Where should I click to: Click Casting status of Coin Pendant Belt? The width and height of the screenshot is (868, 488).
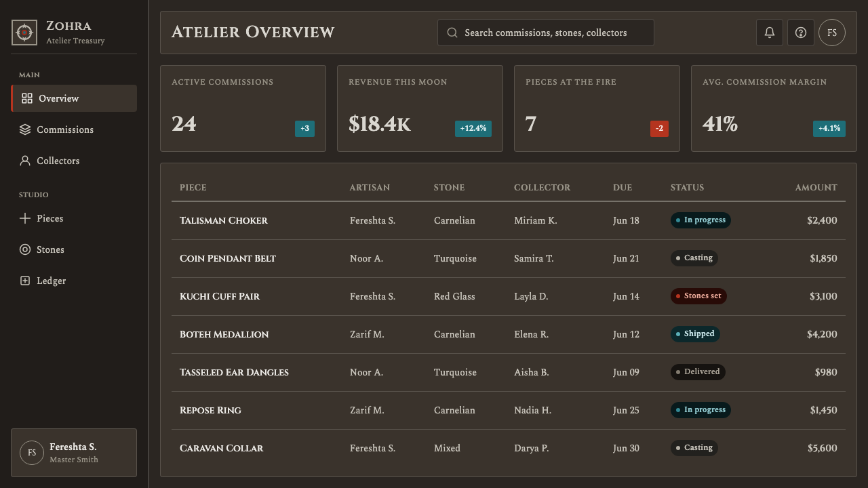point(694,258)
